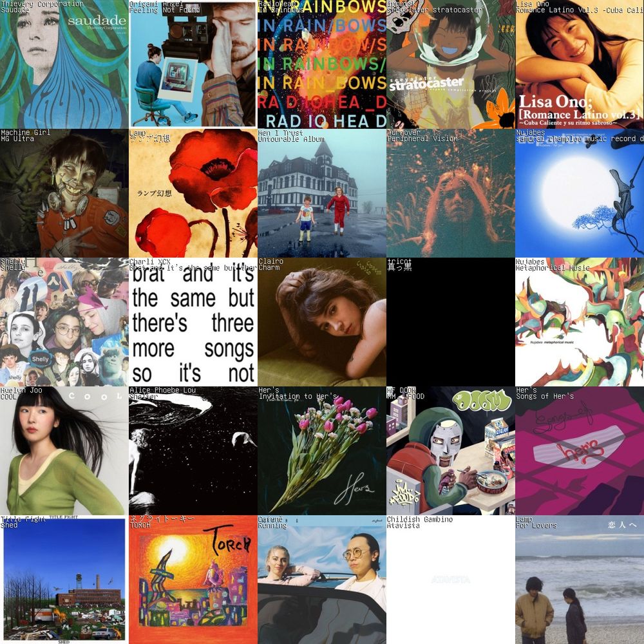644x644 pixels.
Task: Click the orange TORCH album cover
Action: point(193,580)
